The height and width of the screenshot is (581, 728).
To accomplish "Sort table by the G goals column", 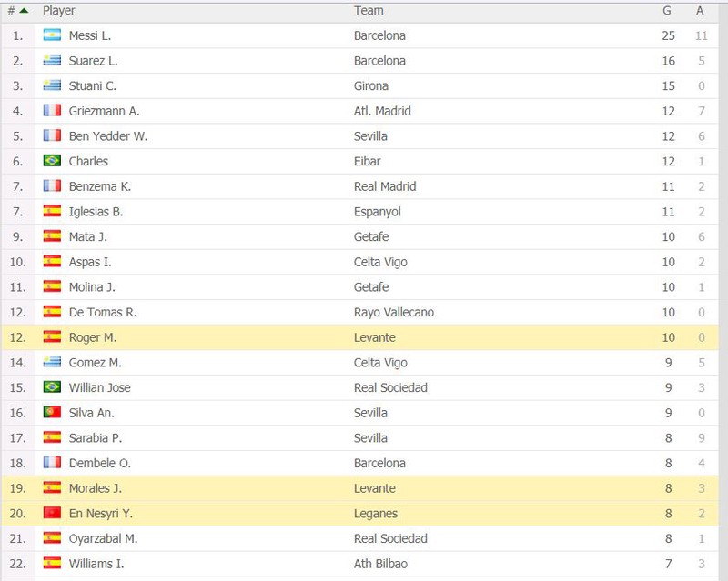I will tap(667, 11).
